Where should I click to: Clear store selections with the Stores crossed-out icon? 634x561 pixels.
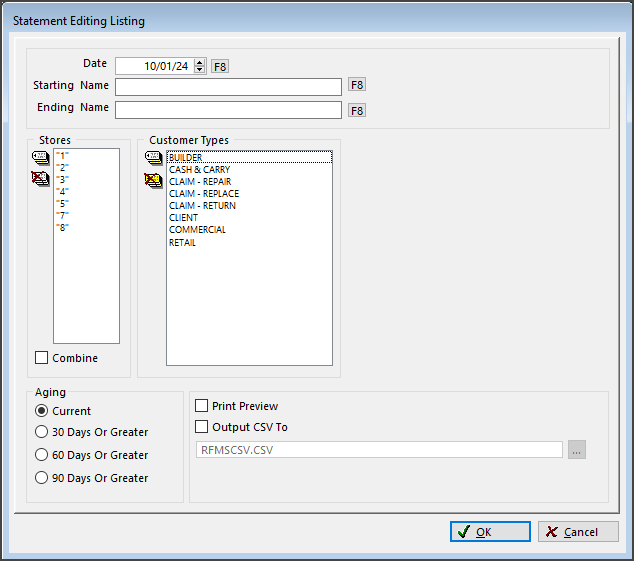pyautogui.click(x=40, y=178)
